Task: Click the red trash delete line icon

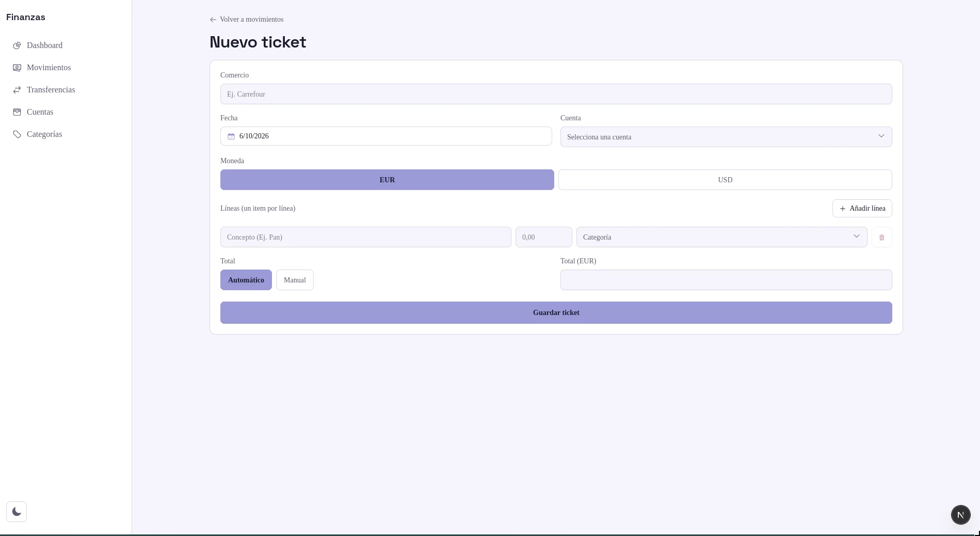Action: point(881,237)
